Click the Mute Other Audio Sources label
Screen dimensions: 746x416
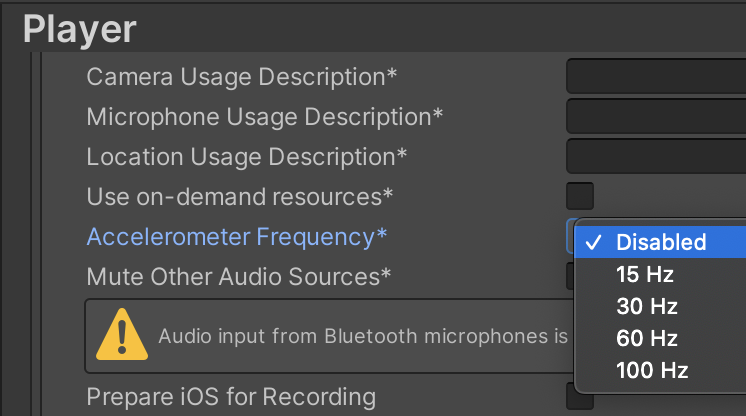(x=239, y=276)
